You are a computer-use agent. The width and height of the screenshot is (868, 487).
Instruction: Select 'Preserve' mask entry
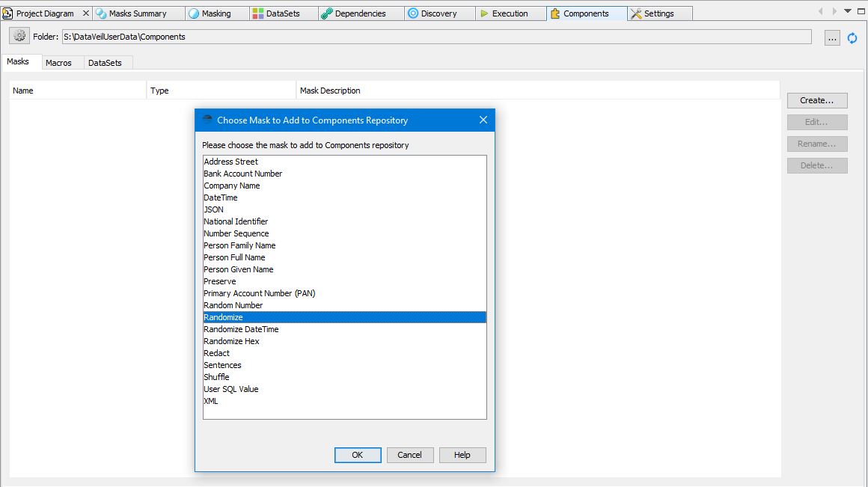click(345, 281)
